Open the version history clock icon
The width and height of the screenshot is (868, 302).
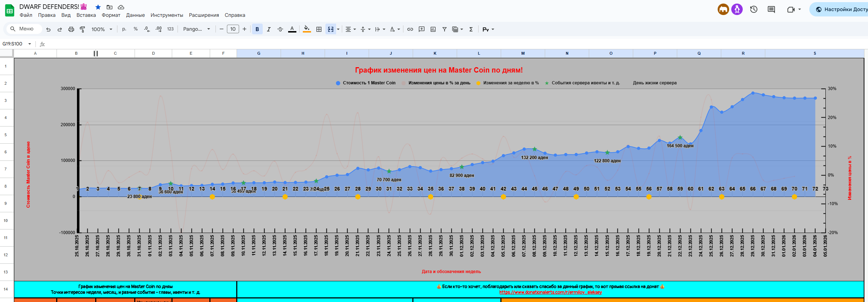pos(753,10)
